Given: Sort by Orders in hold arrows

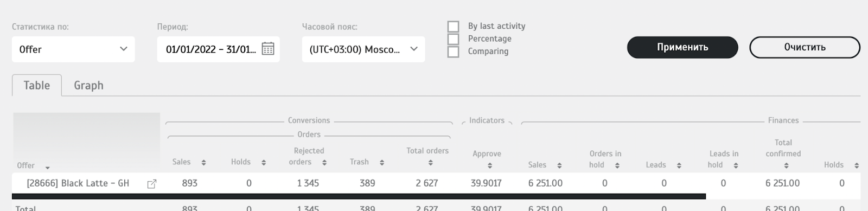Looking at the screenshot, I should pyautogui.click(x=617, y=165).
